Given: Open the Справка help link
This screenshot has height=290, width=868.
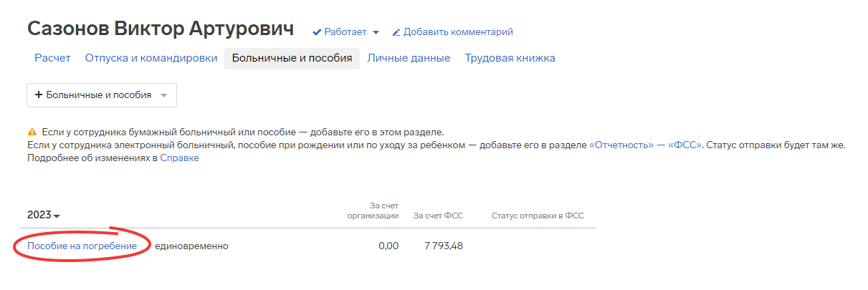Looking at the screenshot, I should [179, 158].
